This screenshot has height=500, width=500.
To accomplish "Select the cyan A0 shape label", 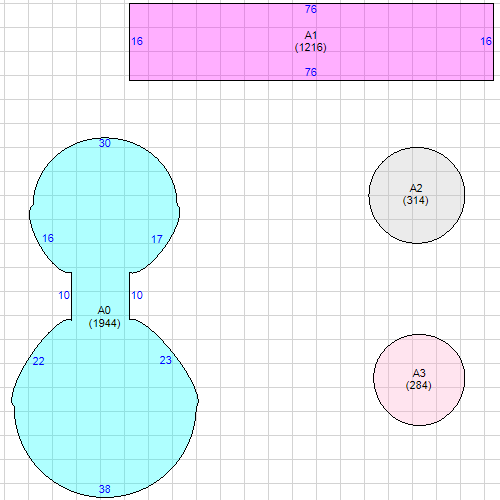I will pos(104,310).
